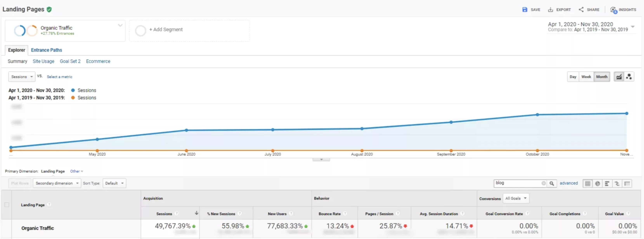
Task: Click help icon next to Goal Completions
Action: [585, 214]
